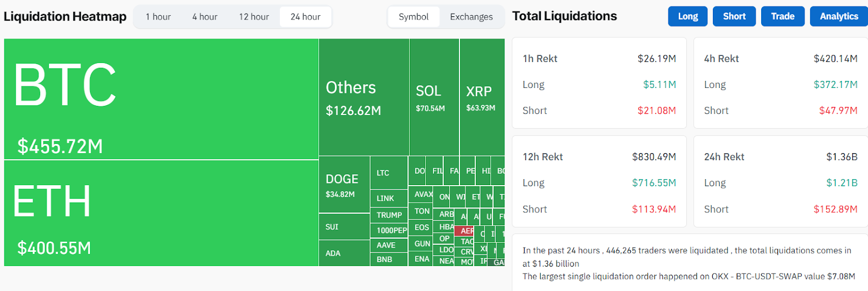Select the Others $126.62M tile
This screenshot has width=868, height=291.
pos(363,98)
